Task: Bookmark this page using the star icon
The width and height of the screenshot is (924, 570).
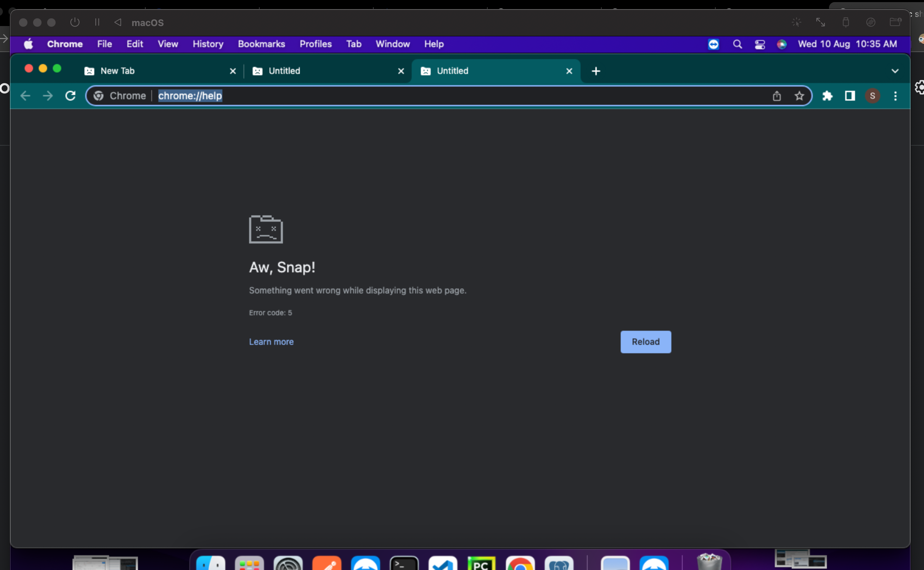Action: (799, 95)
